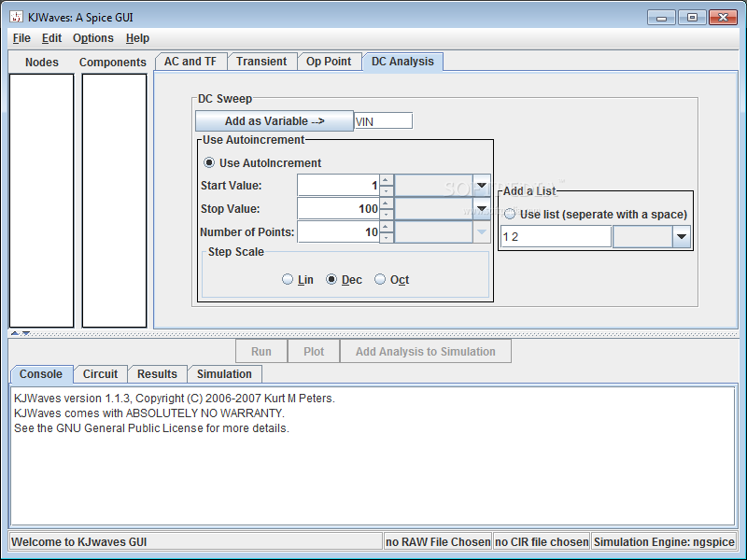Click 'Simulation Engine: ngspice' status text

click(x=664, y=542)
